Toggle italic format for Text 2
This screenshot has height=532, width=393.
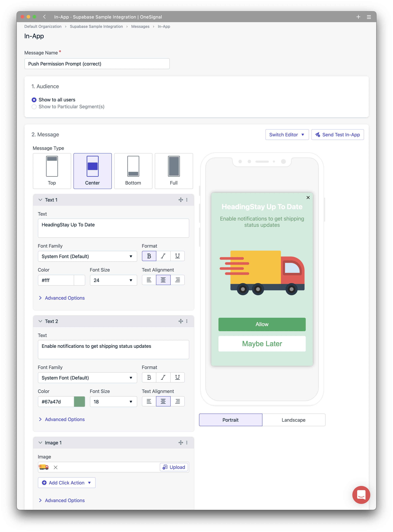coord(163,378)
